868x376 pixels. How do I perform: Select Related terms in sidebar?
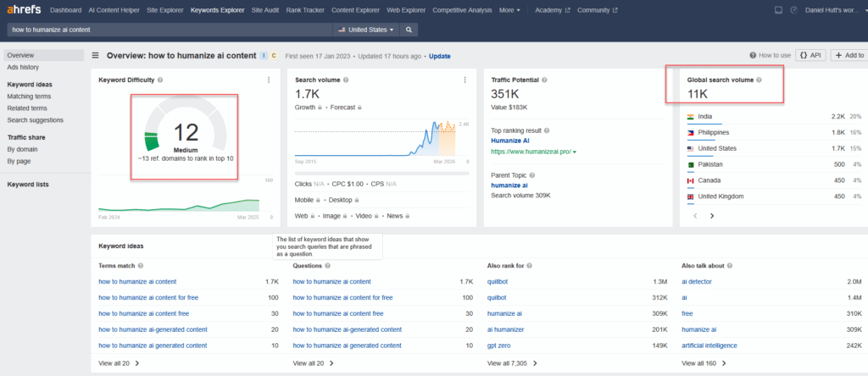click(x=27, y=108)
